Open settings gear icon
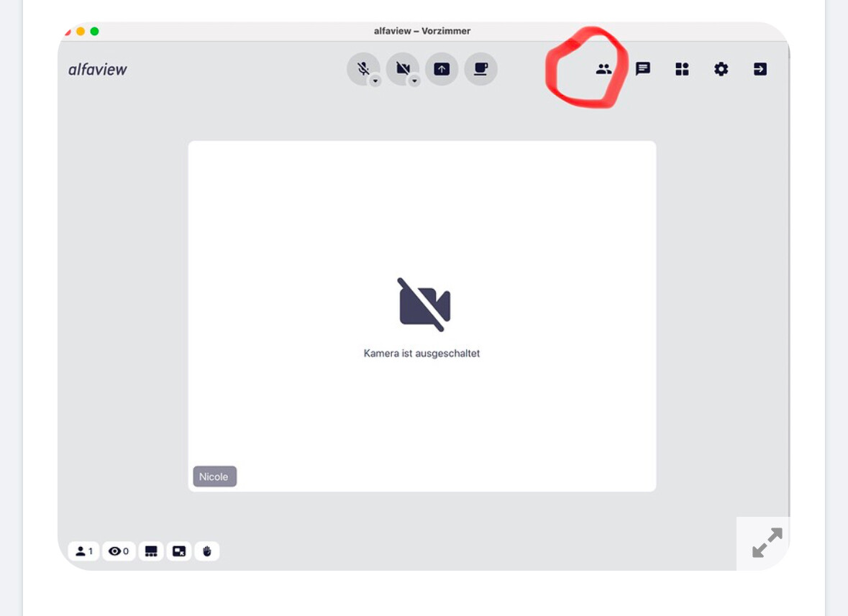This screenshot has height=616, width=848. (721, 69)
